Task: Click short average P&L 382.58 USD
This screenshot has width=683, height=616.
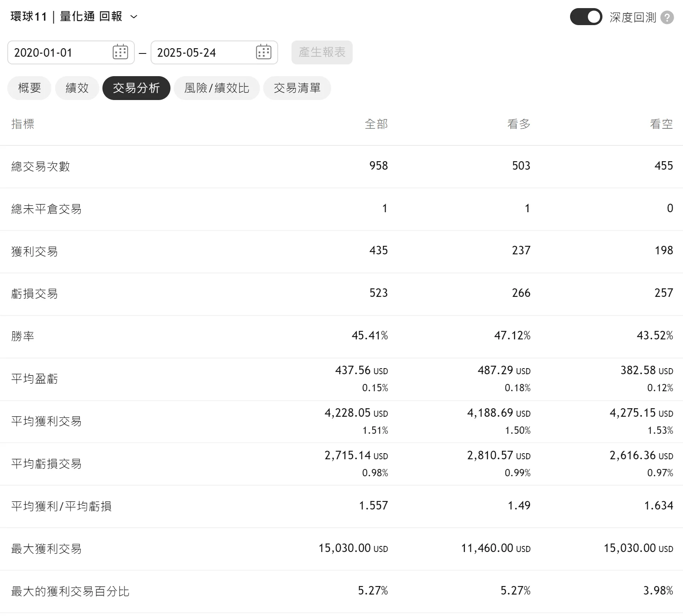Action: point(647,370)
